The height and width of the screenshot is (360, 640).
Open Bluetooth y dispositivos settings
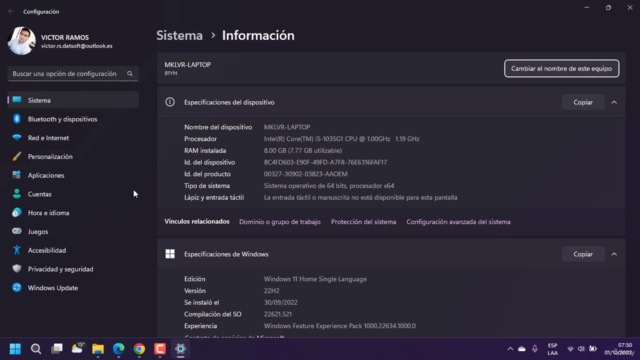click(x=73, y=119)
